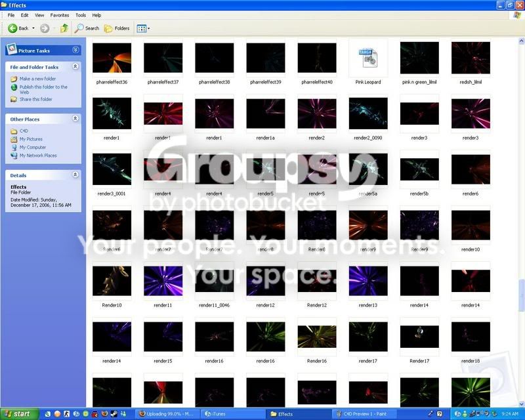Toggle the Folders pane button

(117, 28)
